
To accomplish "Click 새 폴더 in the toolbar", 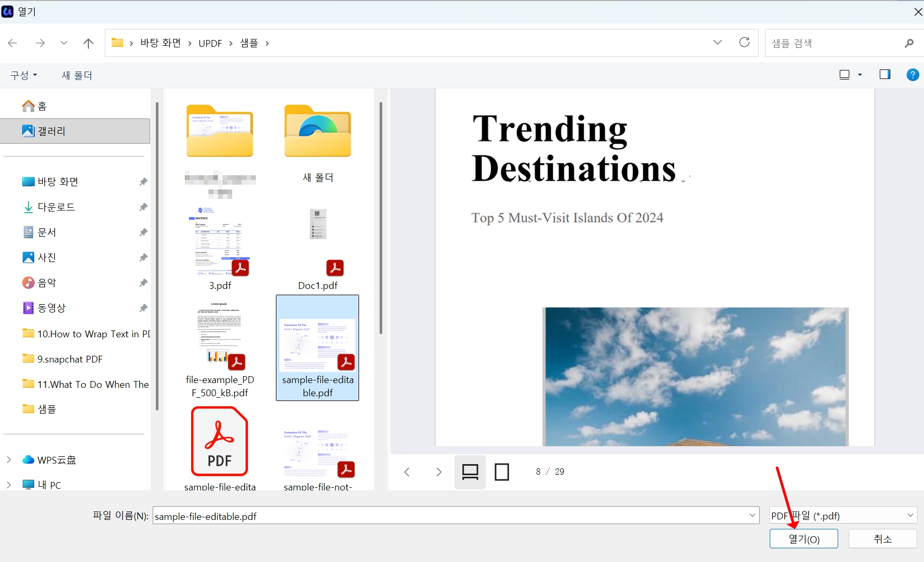I will coord(77,75).
